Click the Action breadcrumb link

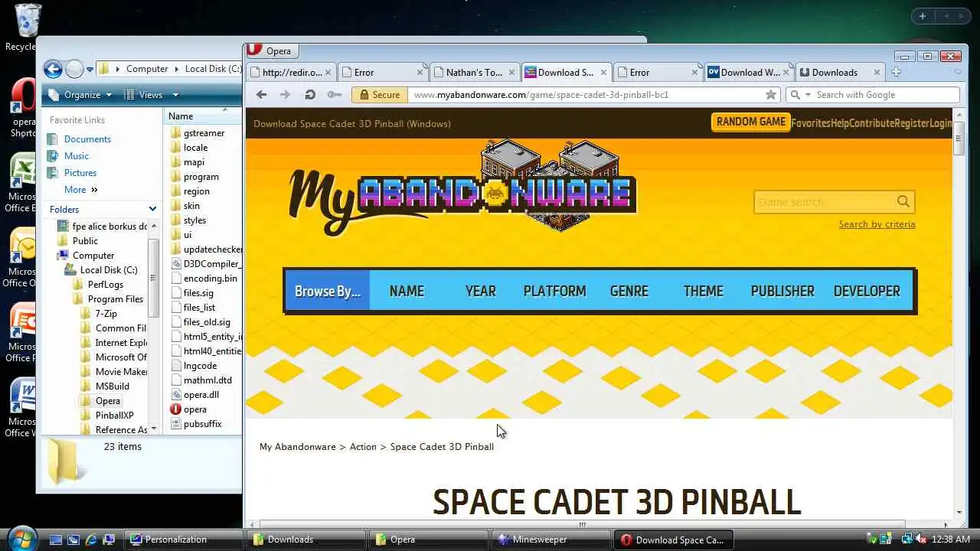363,447
